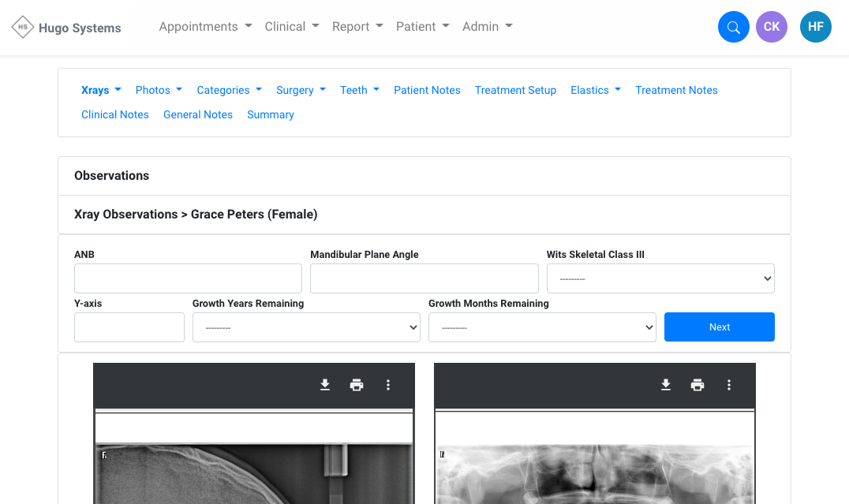Open the CK user avatar
Screen dimensions: 849x504
click(x=771, y=27)
